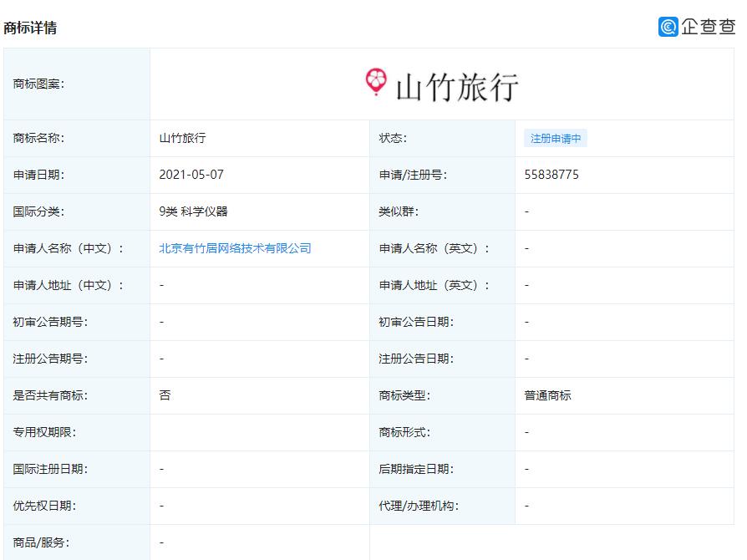This screenshot has width=747, height=560.
Task: Select registration number 55838775
Action: [x=551, y=175]
